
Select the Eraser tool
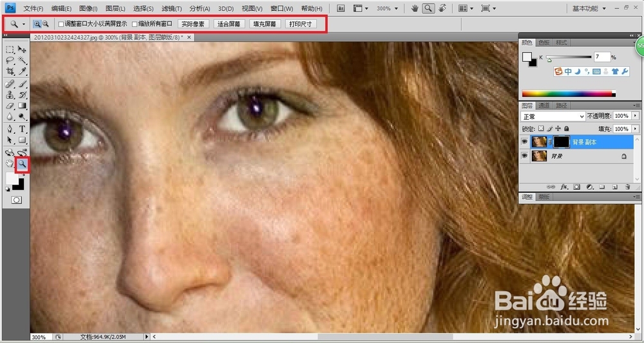(x=10, y=106)
